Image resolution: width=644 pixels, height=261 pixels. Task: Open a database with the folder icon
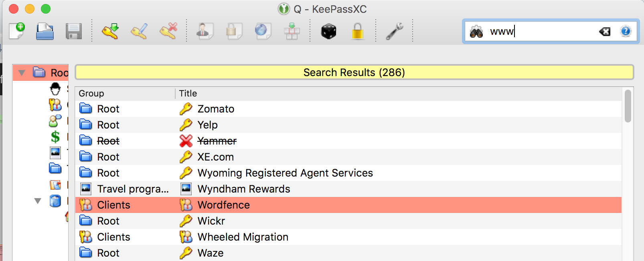(45, 31)
